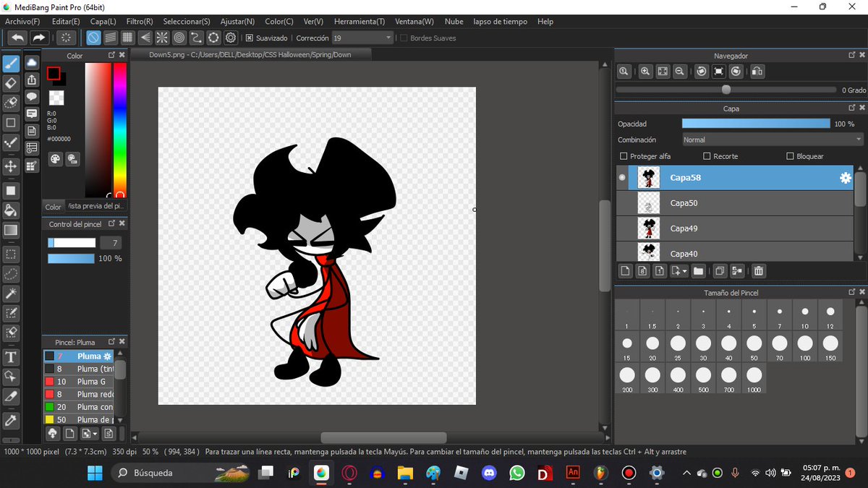The width and height of the screenshot is (868, 488).
Task: Select the Magic Wand tool
Action: click(x=11, y=294)
